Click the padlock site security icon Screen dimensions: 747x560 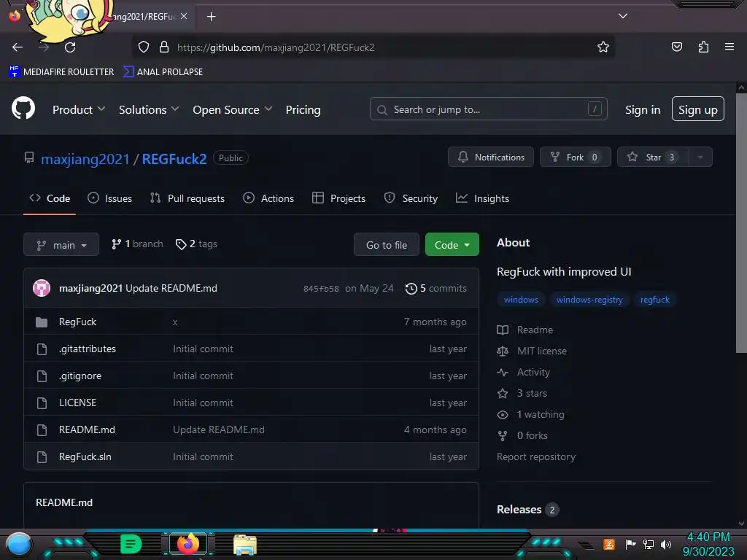point(164,47)
